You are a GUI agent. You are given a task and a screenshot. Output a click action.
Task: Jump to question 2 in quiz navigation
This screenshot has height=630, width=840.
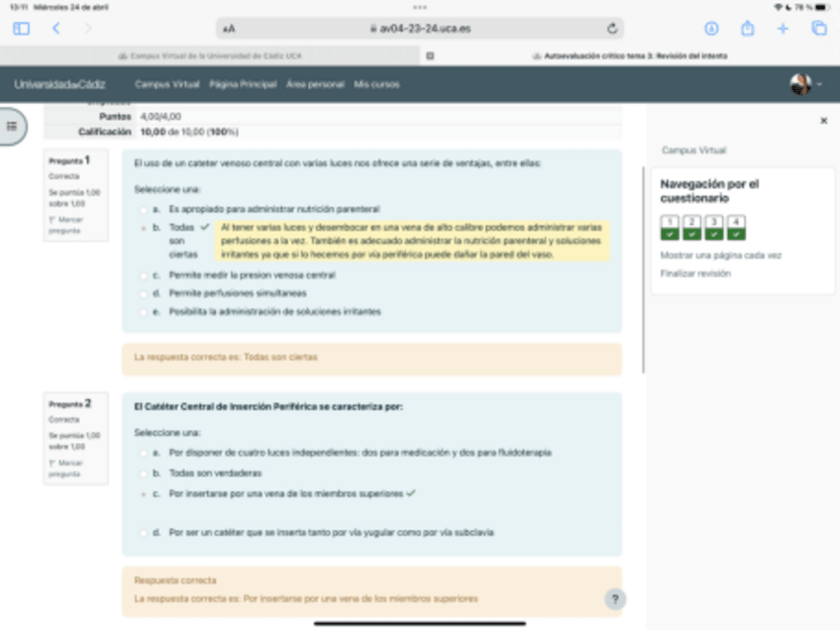pos(691,228)
